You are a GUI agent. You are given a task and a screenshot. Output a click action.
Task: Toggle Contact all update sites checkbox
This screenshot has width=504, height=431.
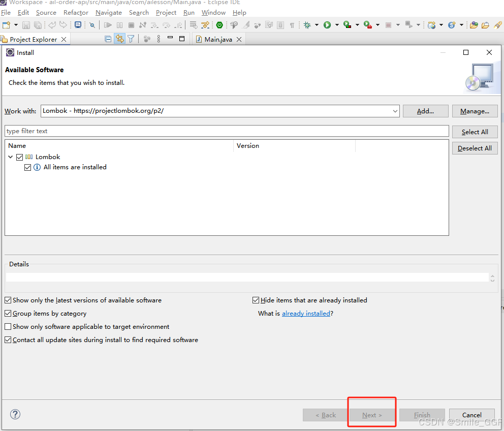click(8, 340)
